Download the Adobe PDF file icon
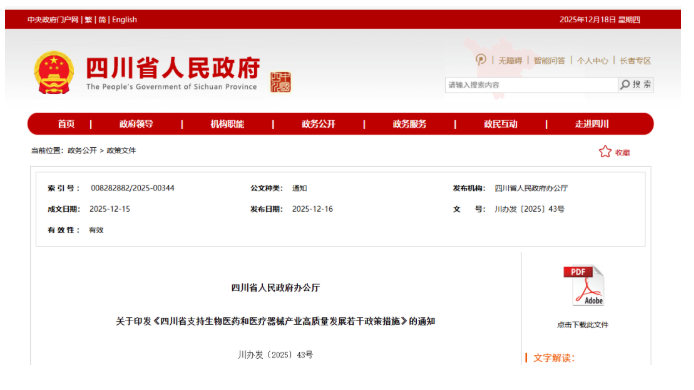 [x=583, y=286]
